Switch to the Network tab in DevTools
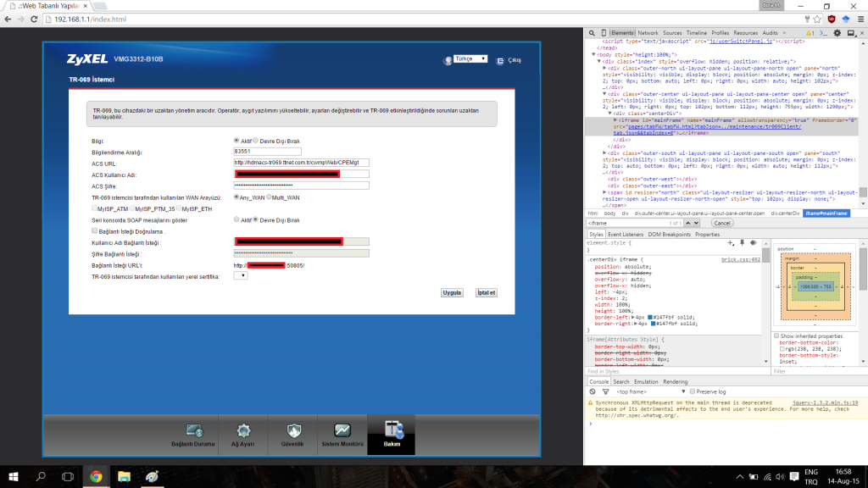The width and height of the screenshot is (868, 488). (648, 32)
